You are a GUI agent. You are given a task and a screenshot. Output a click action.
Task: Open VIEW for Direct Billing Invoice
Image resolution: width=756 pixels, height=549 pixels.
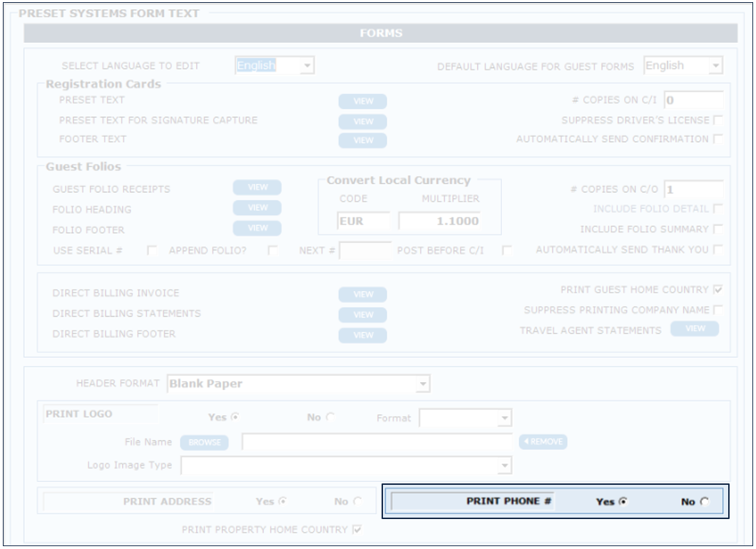362,294
